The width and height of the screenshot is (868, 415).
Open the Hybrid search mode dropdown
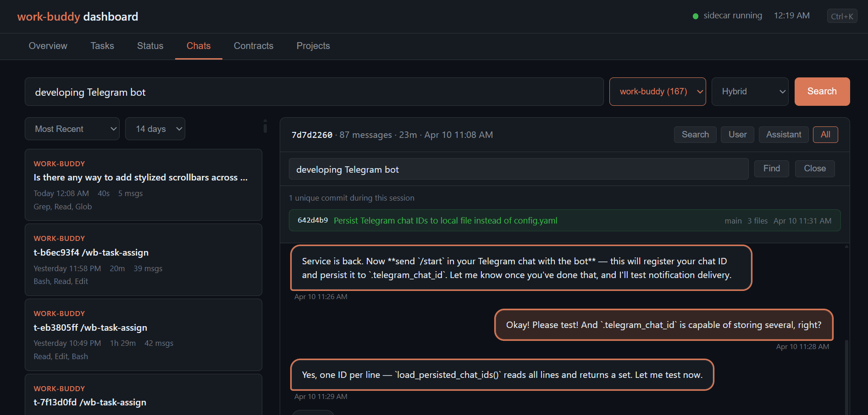(750, 92)
